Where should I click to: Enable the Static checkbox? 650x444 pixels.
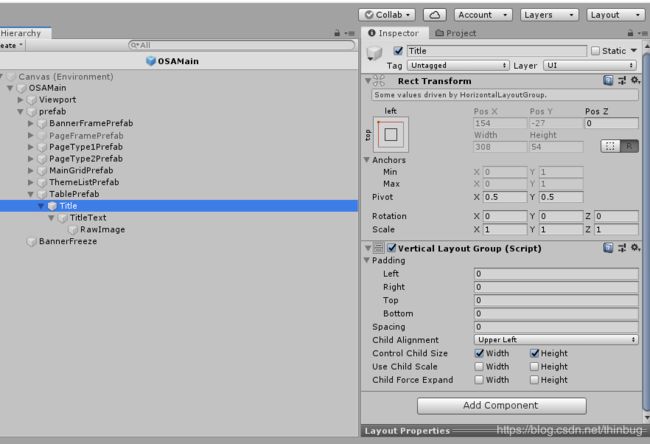click(596, 51)
